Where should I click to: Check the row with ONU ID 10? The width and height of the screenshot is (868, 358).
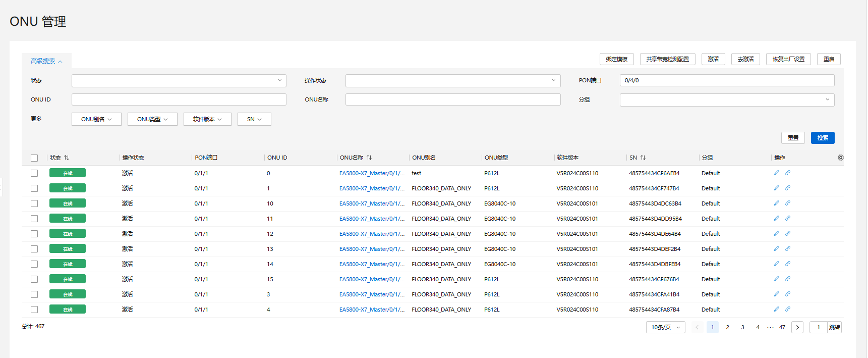point(34,203)
